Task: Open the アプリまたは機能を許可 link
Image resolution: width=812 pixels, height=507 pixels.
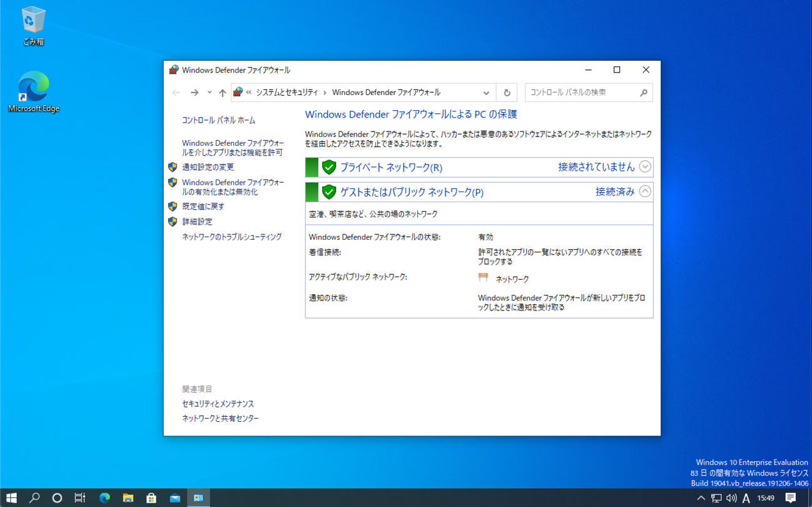Action: click(233, 148)
